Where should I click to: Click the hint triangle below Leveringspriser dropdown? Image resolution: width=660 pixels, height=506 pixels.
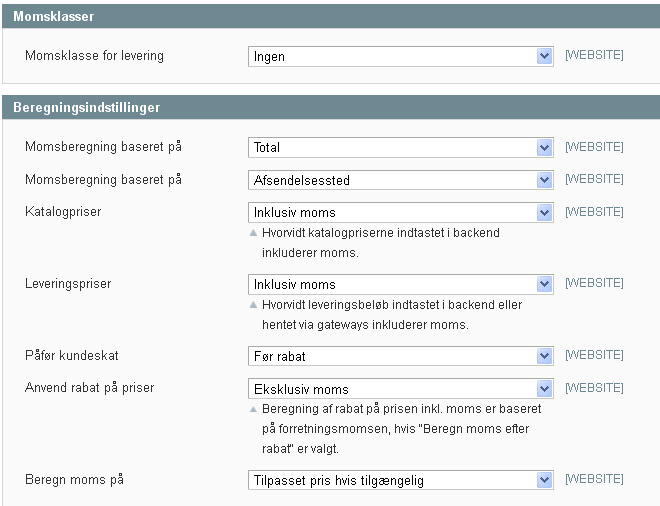(x=253, y=305)
